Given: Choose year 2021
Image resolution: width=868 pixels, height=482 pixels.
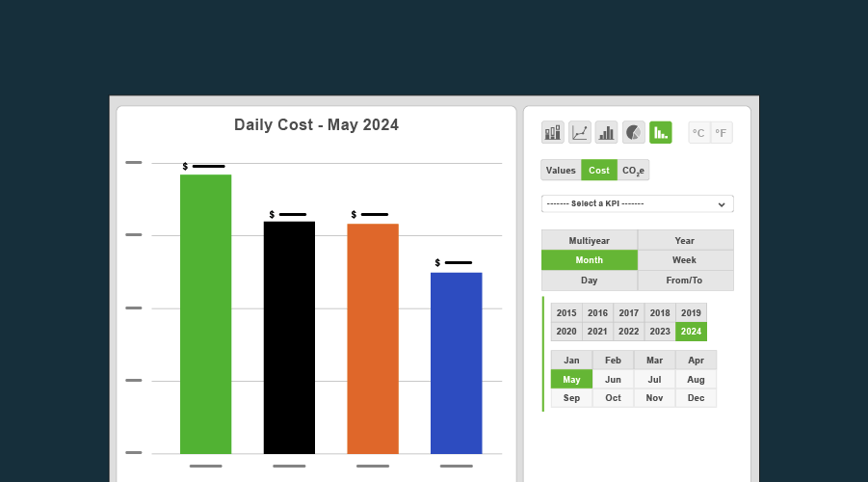Looking at the screenshot, I should click(597, 332).
